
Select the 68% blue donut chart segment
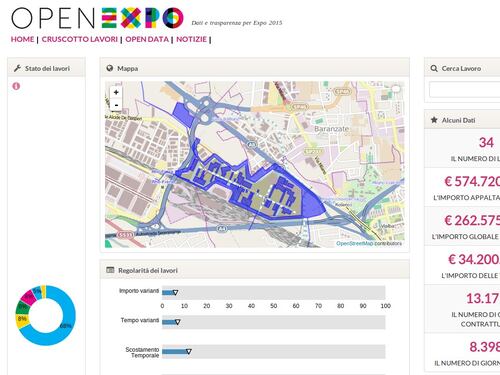[x=67, y=325]
